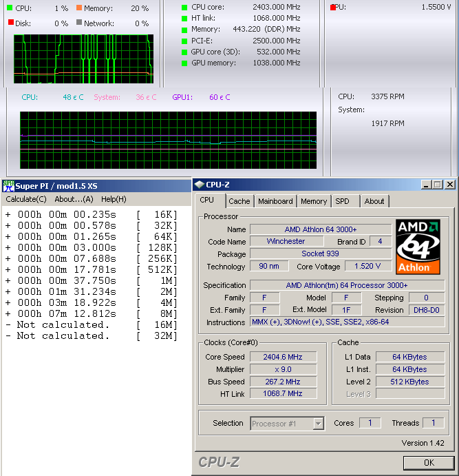Click the 1.520 V core voltage value
This screenshot has width=459, height=476.
click(x=367, y=266)
